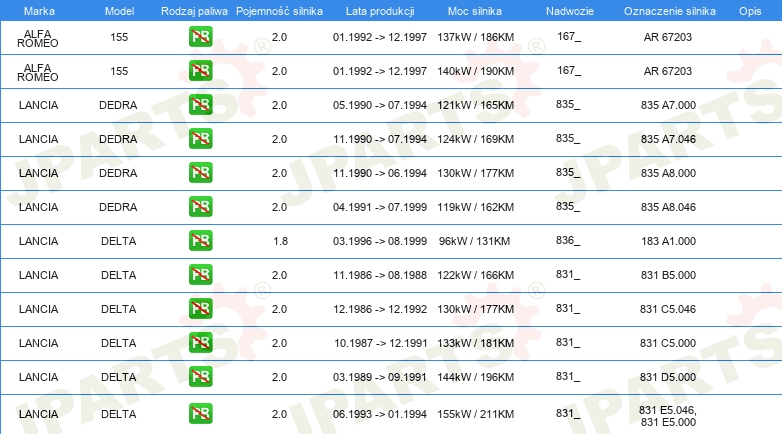The width and height of the screenshot is (782, 434).
Task: Click the Marka column header
Action: pyautogui.click(x=39, y=11)
